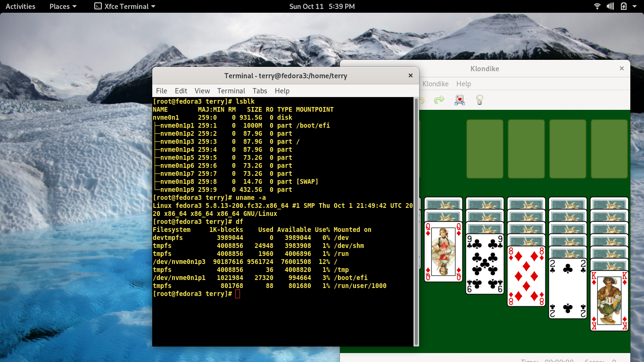Select the 9 of clubs card
Image resolution: width=644 pixels, height=362 pixels.
[x=485, y=264]
